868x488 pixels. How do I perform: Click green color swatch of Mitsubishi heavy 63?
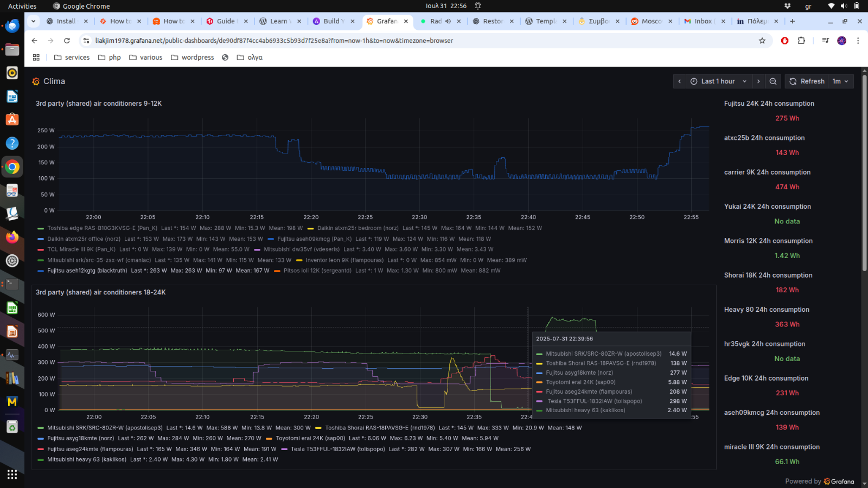point(41,460)
